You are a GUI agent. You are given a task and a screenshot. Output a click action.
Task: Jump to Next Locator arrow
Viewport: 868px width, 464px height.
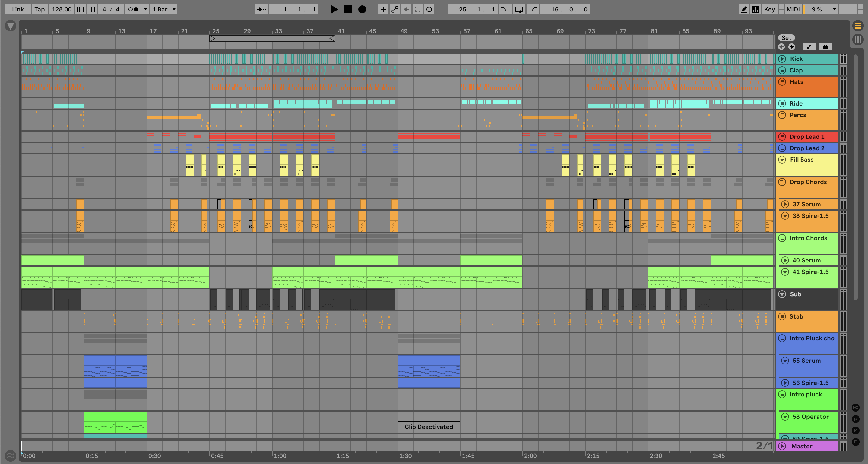click(791, 47)
